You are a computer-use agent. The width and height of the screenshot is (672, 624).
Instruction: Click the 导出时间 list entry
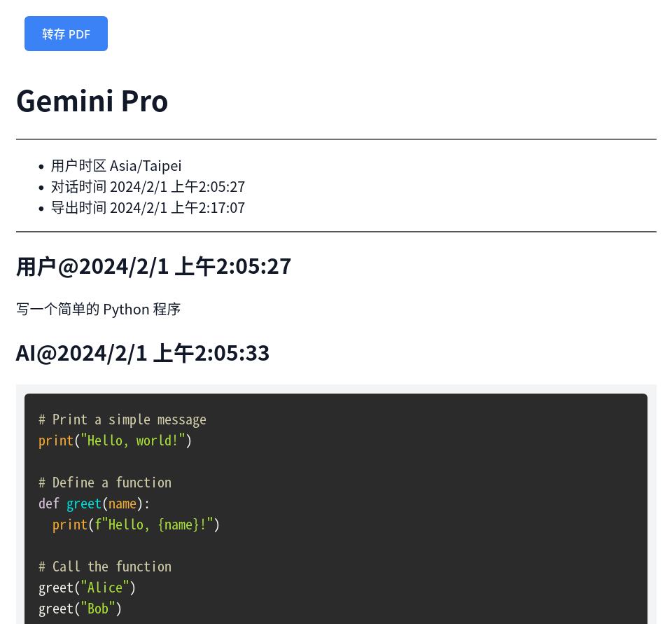point(148,208)
